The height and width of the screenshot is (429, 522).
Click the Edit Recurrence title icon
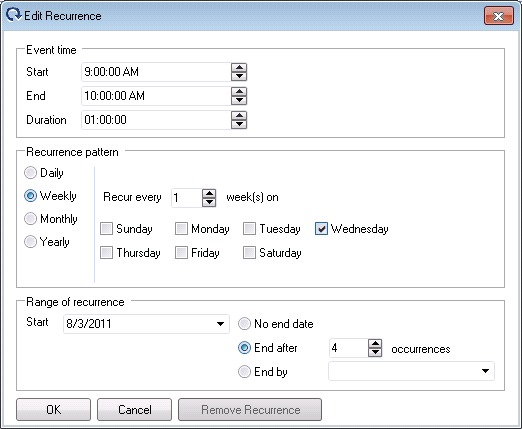pos(14,15)
